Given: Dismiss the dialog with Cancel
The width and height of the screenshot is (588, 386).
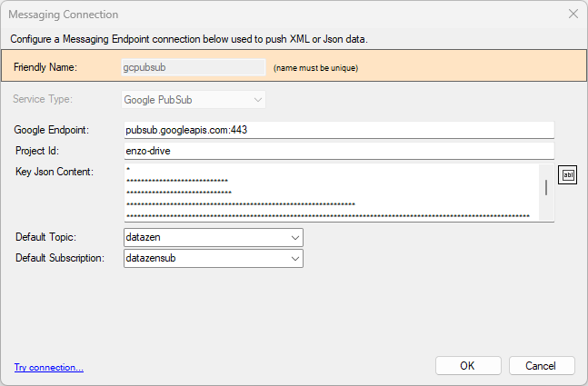Looking at the screenshot, I should point(542,365).
